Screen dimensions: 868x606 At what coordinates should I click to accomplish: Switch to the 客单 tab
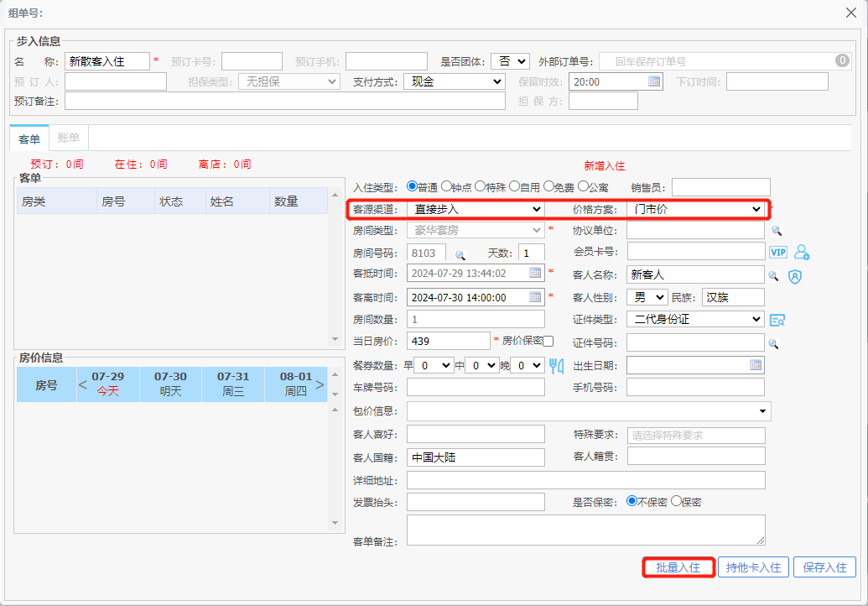pos(29,138)
